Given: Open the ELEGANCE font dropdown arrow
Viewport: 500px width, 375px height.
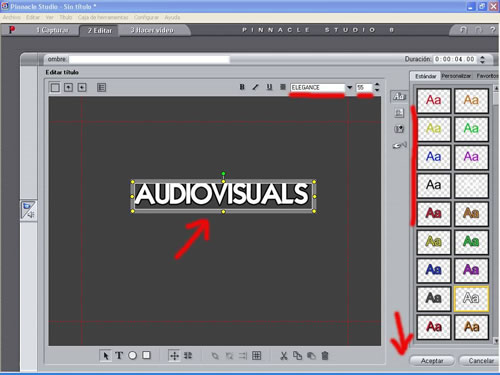Looking at the screenshot, I should click(349, 88).
